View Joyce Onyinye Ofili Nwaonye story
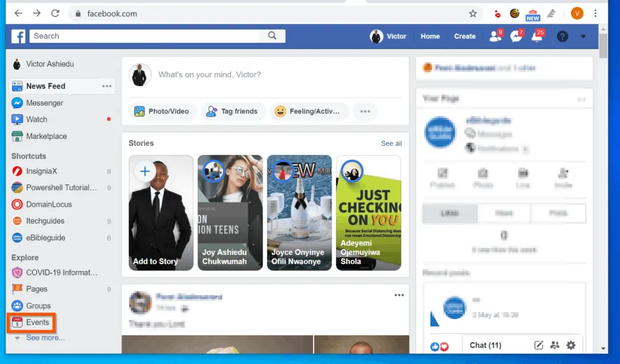The width and height of the screenshot is (620, 364). pos(299,212)
